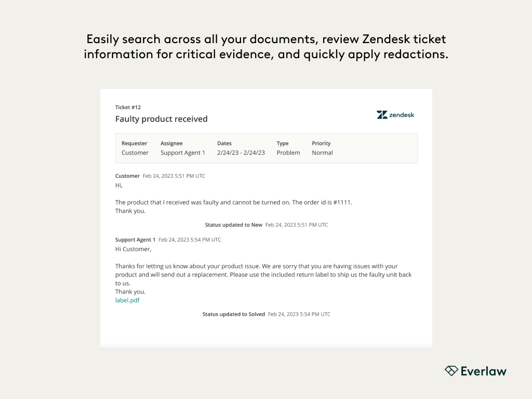The width and height of the screenshot is (532, 399).
Task: Select the Type value Problem
Action: coord(288,153)
